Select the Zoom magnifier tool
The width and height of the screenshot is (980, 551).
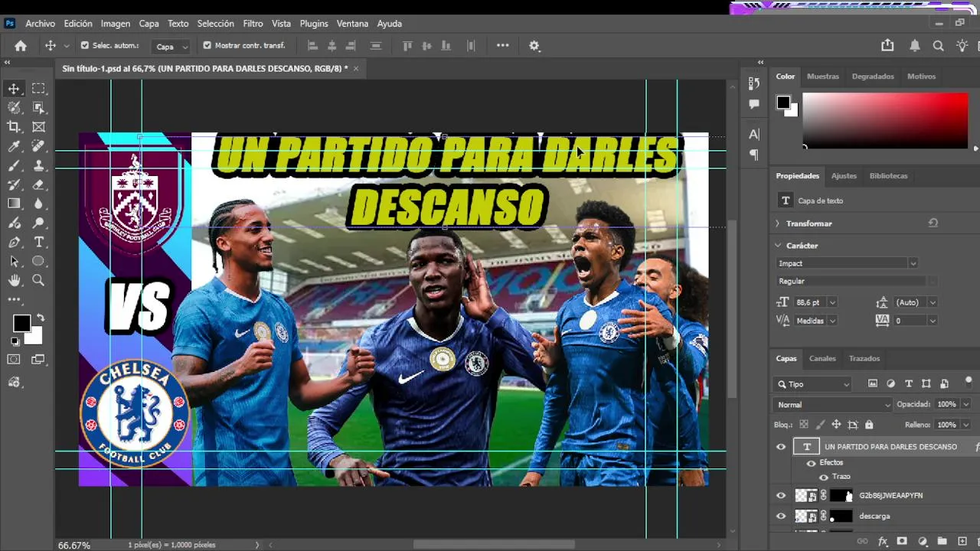click(38, 281)
